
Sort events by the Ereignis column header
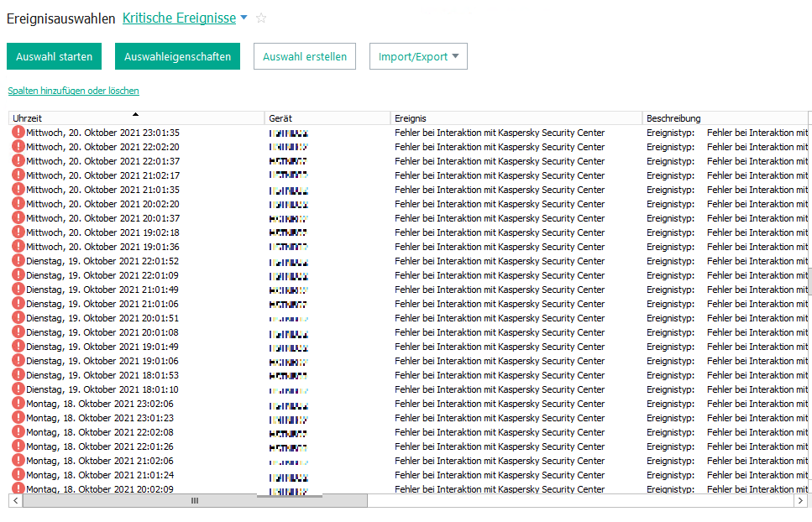tap(516, 118)
